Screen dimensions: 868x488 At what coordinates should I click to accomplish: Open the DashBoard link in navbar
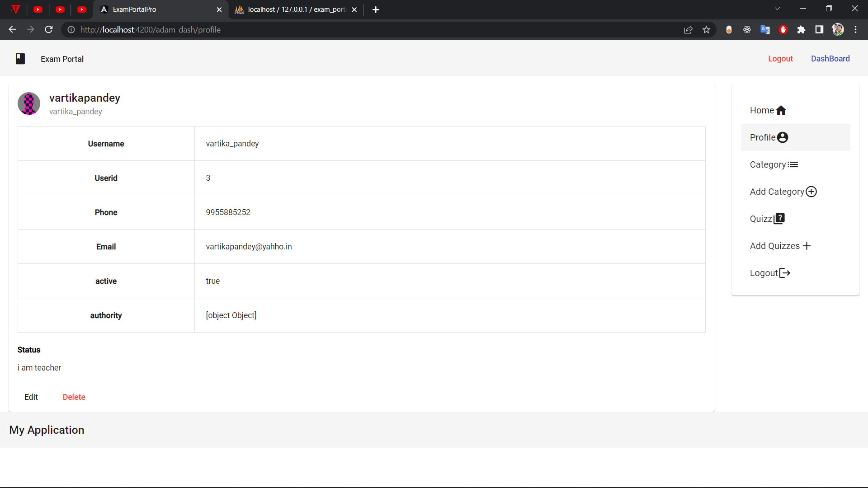point(830,59)
